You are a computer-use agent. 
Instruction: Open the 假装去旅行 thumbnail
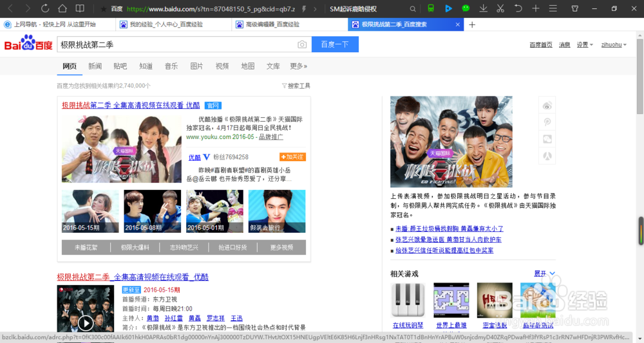pos(277,211)
